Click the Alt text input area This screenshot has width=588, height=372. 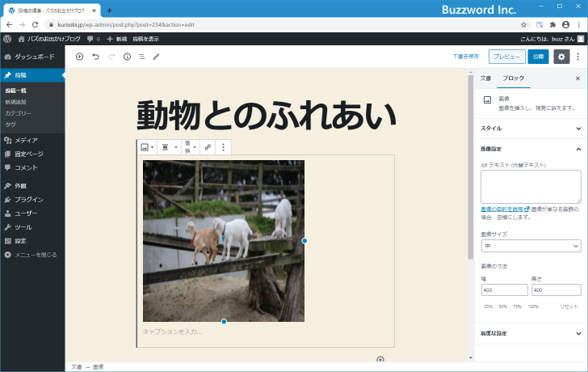click(x=531, y=187)
